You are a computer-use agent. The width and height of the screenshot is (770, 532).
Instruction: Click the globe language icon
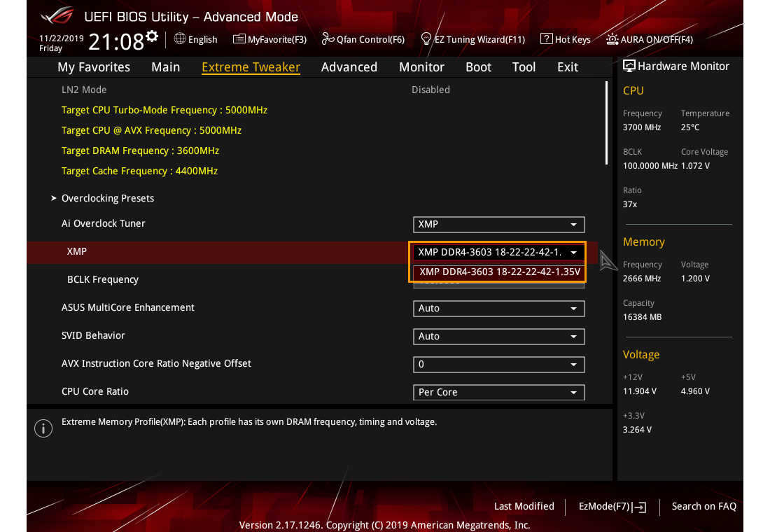pyautogui.click(x=180, y=38)
